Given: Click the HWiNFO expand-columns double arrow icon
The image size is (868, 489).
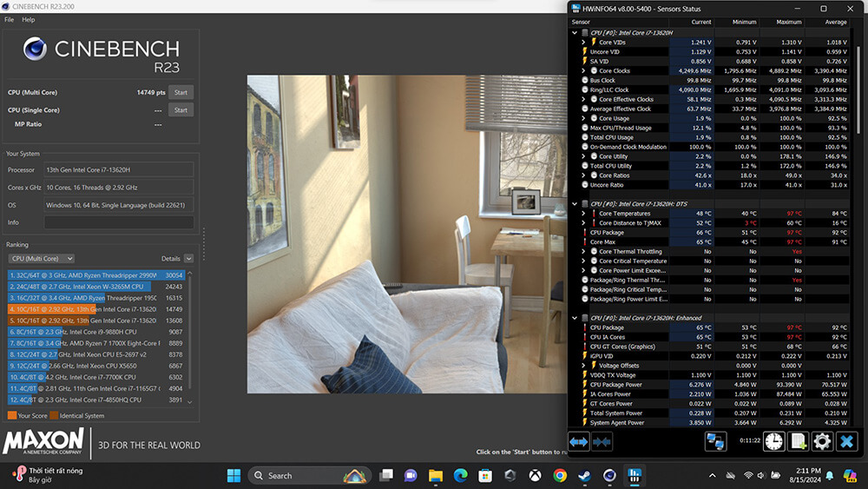Looking at the screenshot, I should tap(578, 442).
